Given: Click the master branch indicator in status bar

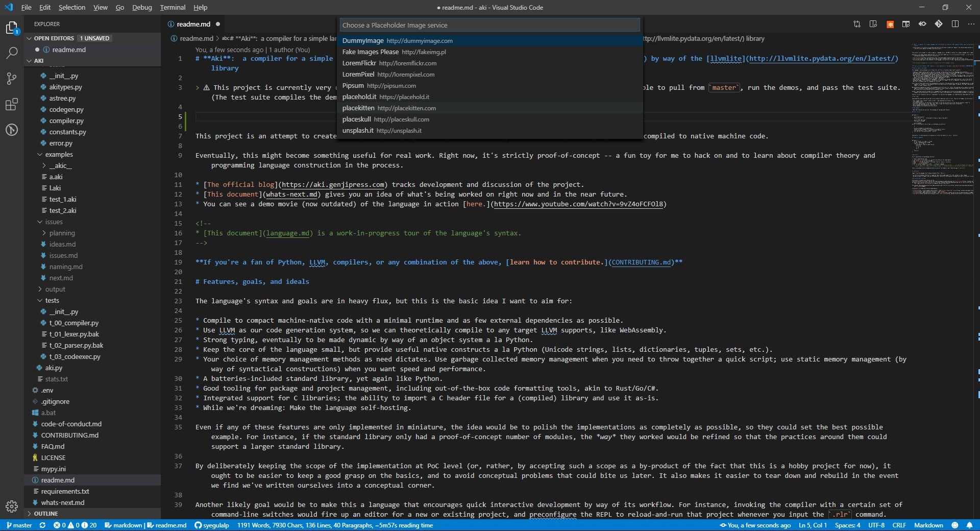Looking at the screenshot, I should point(19,525).
